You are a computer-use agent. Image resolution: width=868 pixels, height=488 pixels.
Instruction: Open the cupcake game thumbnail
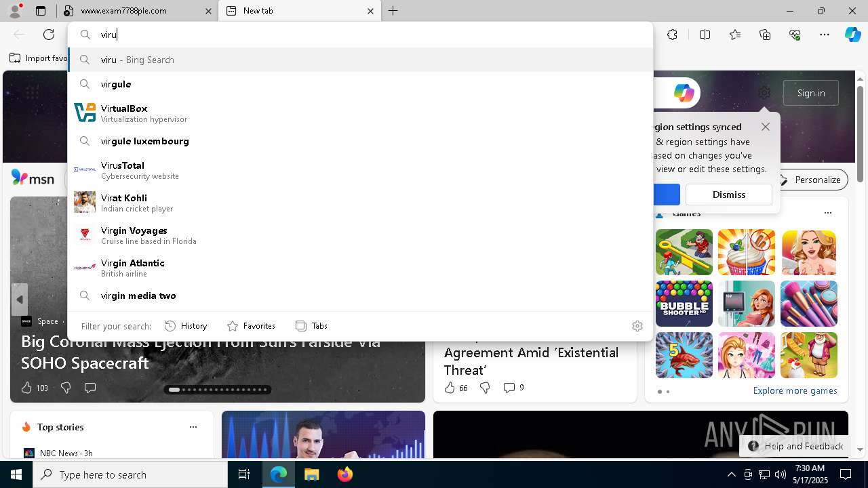(747, 252)
